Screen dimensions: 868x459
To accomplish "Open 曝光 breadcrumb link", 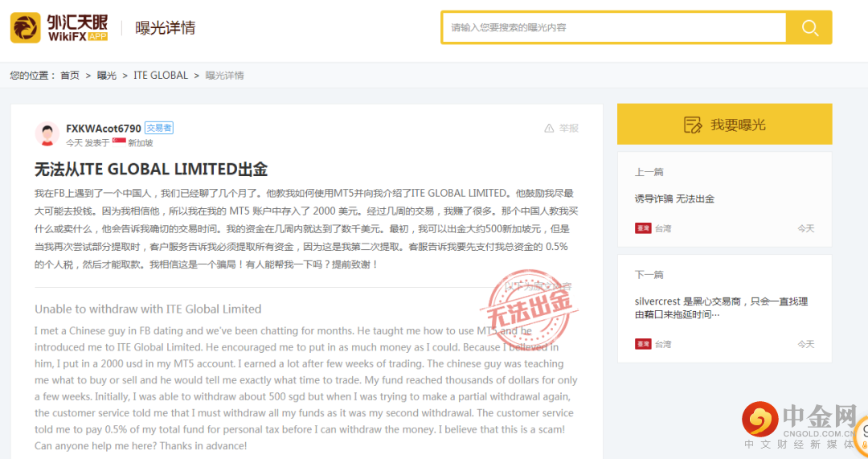I will [x=107, y=76].
